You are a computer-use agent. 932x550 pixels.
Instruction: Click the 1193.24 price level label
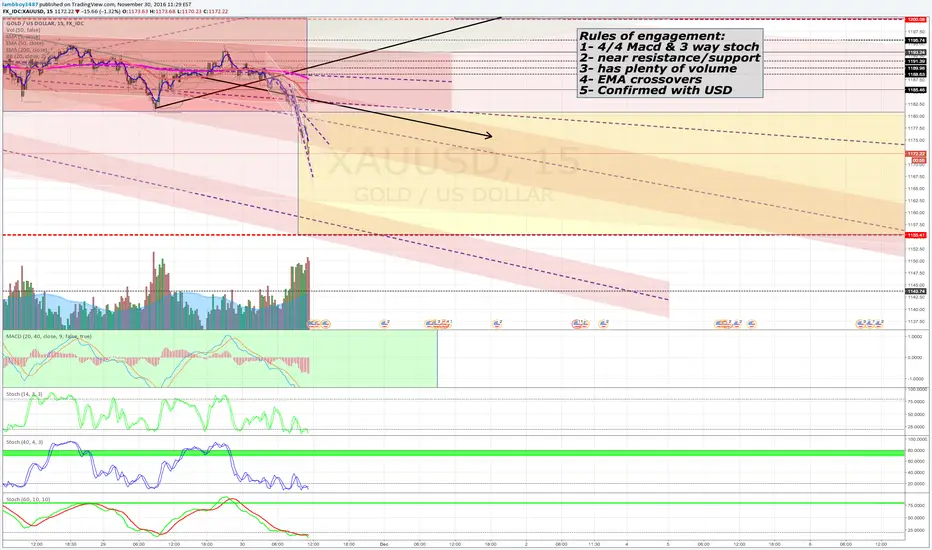tap(915, 52)
